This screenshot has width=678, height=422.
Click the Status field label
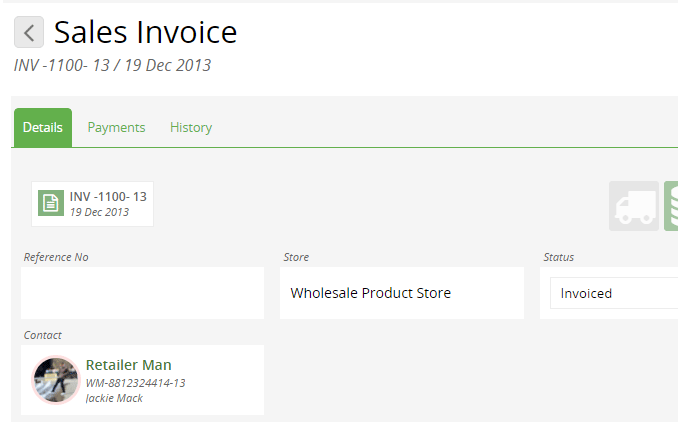[558, 257]
